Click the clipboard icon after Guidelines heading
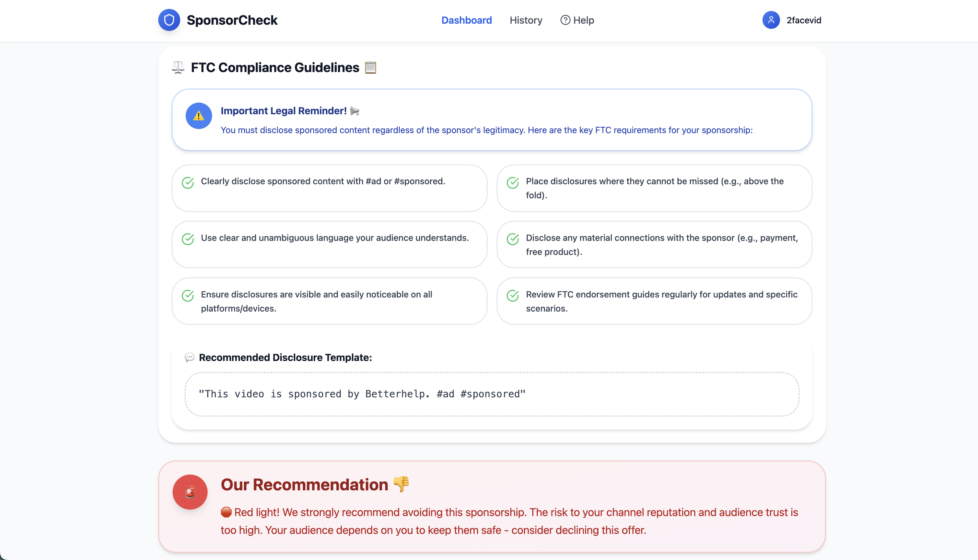978x560 pixels. click(370, 67)
